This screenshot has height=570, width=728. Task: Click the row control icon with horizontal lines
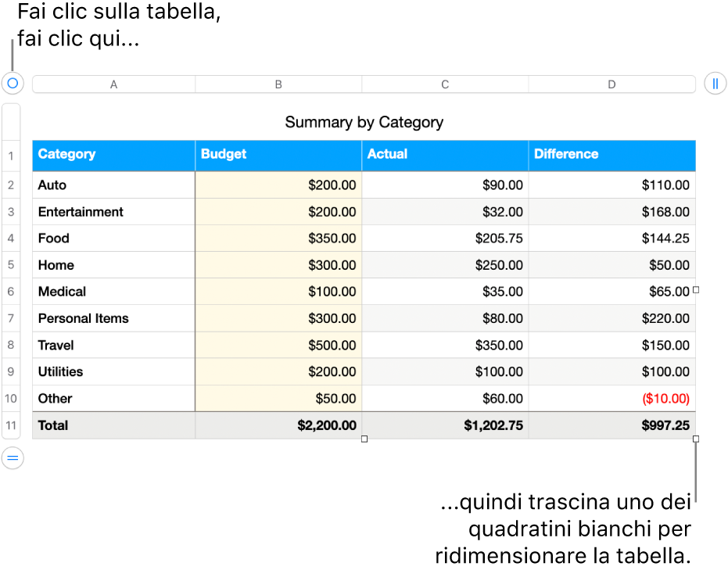[12, 458]
